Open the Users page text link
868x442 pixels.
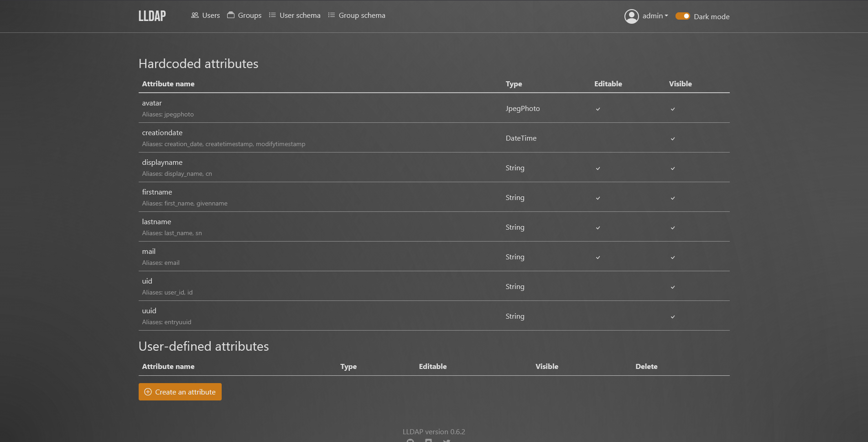pos(211,15)
